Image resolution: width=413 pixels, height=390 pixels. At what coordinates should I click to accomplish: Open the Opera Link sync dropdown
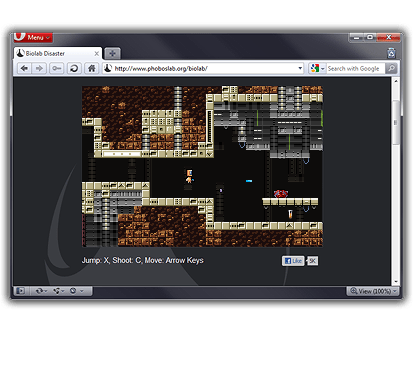(42, 291)
